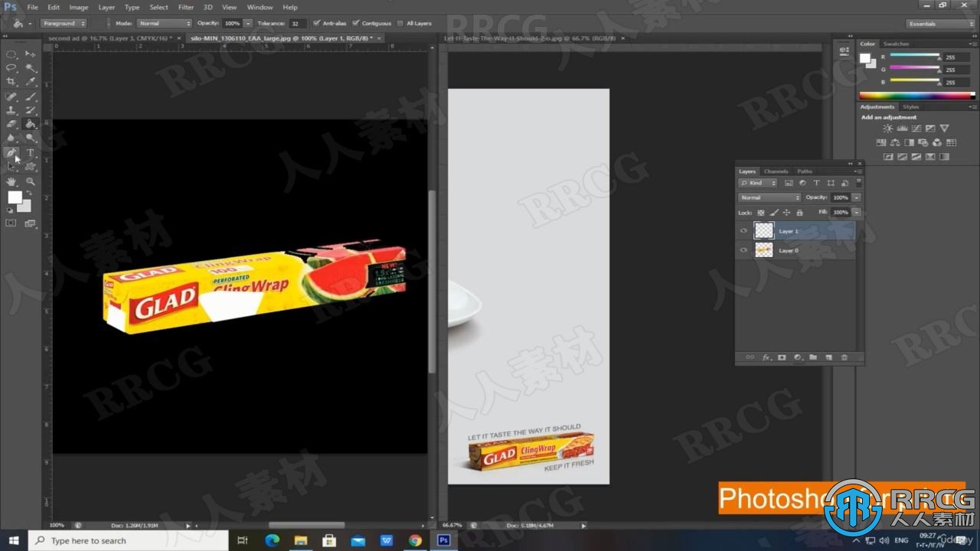Select the Paint Bucket tool in toolbox
This screenshot has height=551, width=980.
(31, 125)
